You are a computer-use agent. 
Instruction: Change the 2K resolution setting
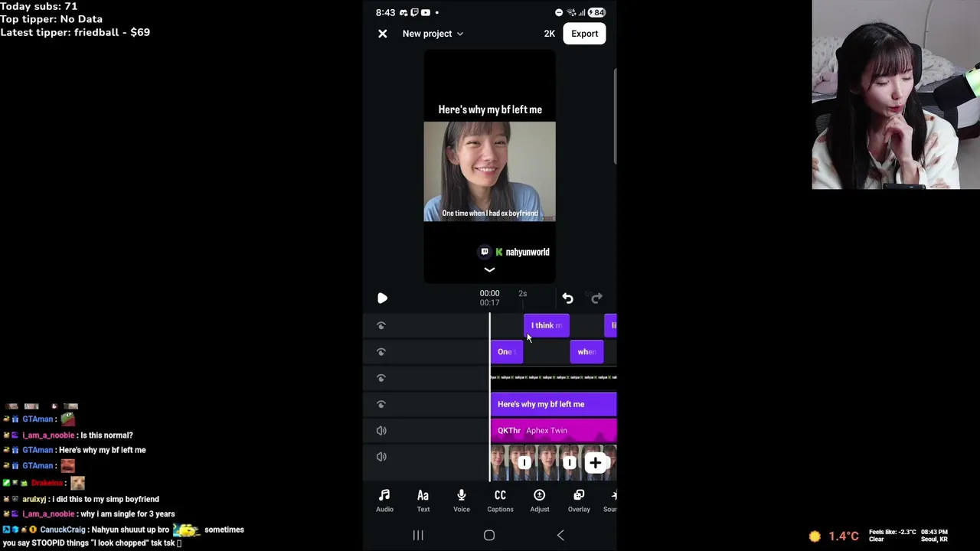[x=549, y=34]
